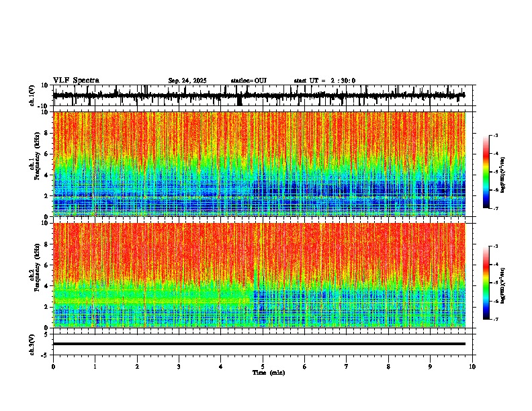The height and width of the screenshot is (411, 532).
Task: Click time axis tick label '3'
Action: coord(179,367)
